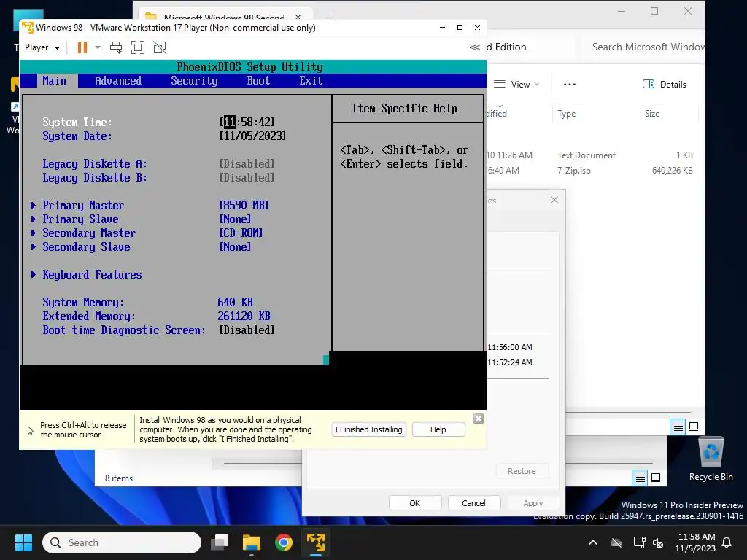Image resolution: width=747 pixels, height=560 pixels.
Task: Show hidden system tray icons
Action: 593,542
